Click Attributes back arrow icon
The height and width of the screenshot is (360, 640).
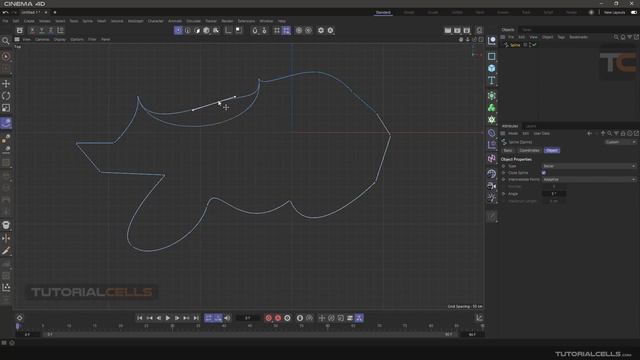click(x=589, y=133)
